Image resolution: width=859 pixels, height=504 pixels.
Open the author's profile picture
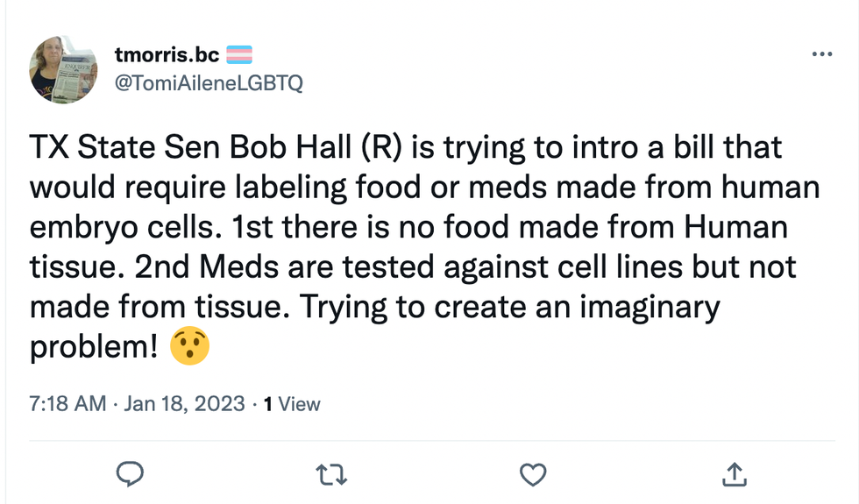(x=62, y=69)
